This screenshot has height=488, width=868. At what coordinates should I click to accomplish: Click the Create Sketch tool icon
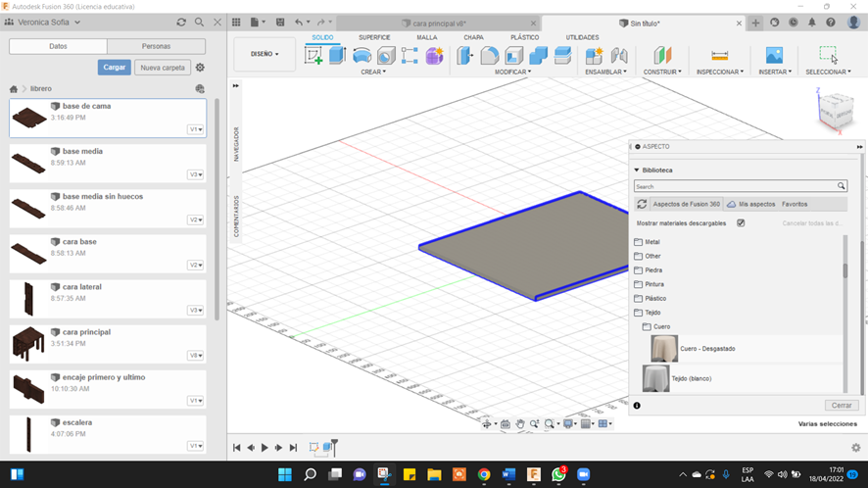click(313, 56)
